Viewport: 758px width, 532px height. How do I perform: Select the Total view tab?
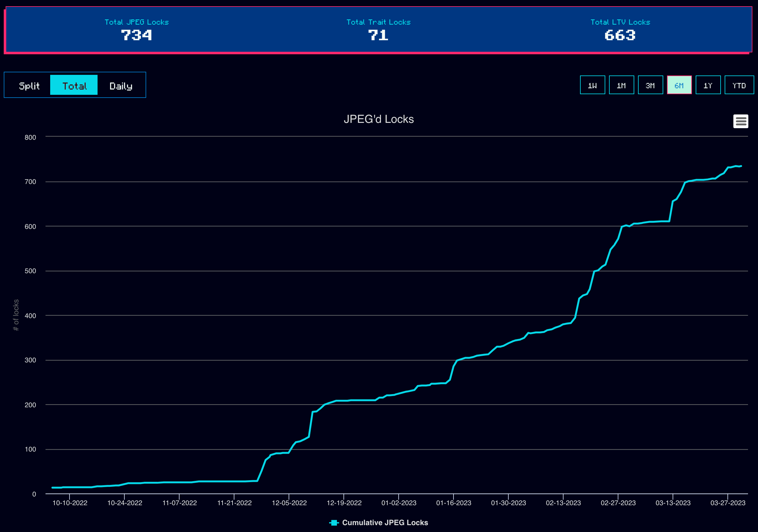click(x=74, y=85)
